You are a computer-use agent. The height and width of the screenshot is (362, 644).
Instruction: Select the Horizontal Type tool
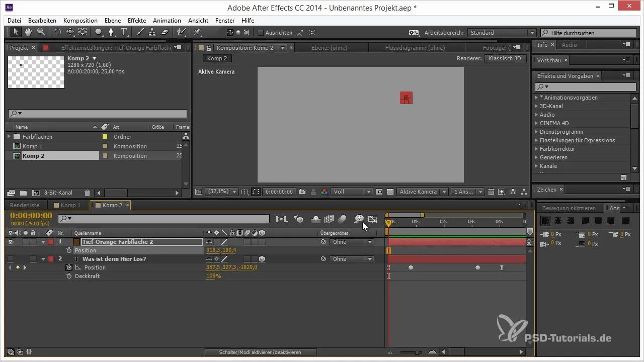point(124,32)
